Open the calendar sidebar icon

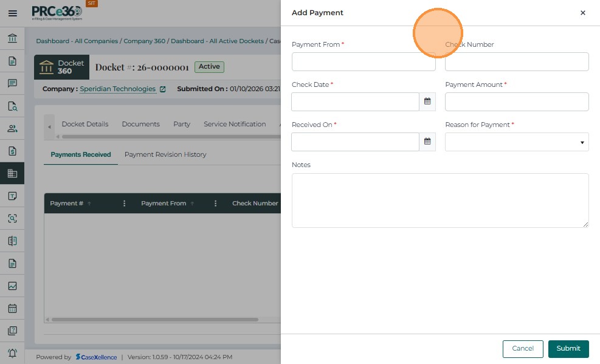coord(12,308)
